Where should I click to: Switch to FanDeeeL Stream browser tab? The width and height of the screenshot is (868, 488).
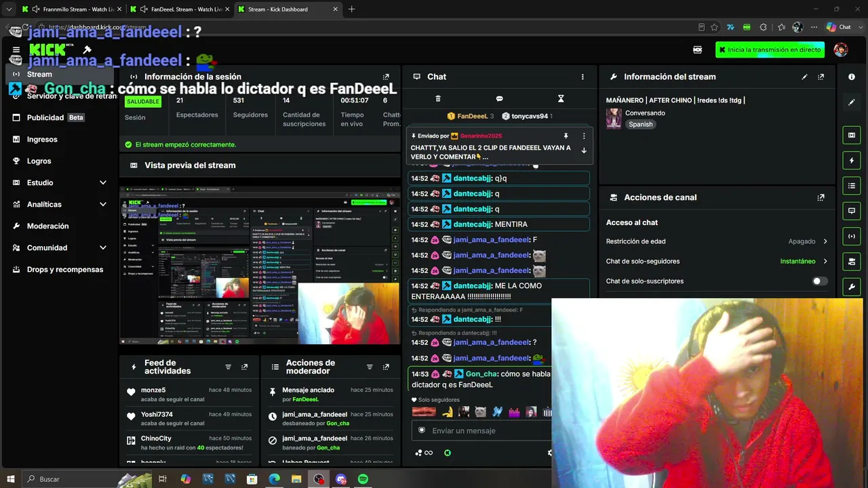(x=179, y=9)
